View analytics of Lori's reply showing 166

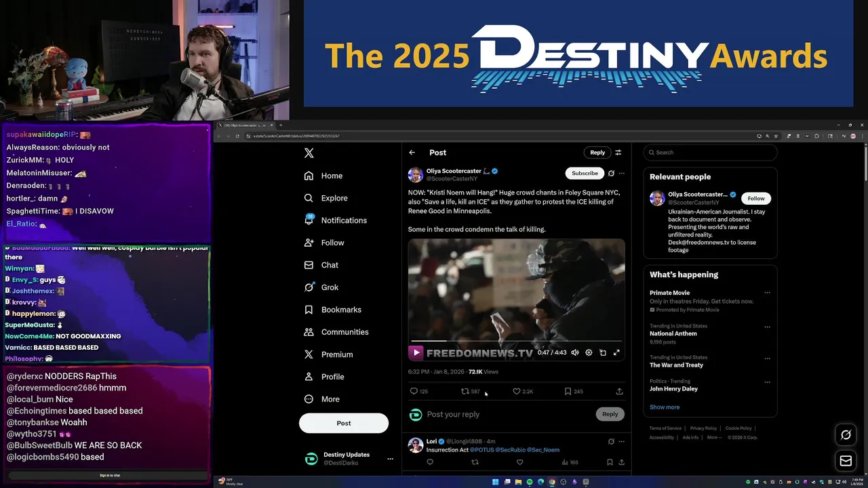coord(570,462)
